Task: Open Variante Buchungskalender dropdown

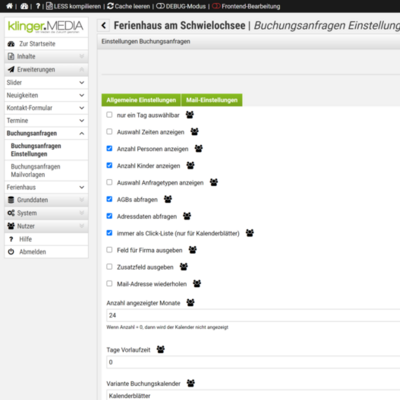Action: pyautogui.click(x=253, y=395)
